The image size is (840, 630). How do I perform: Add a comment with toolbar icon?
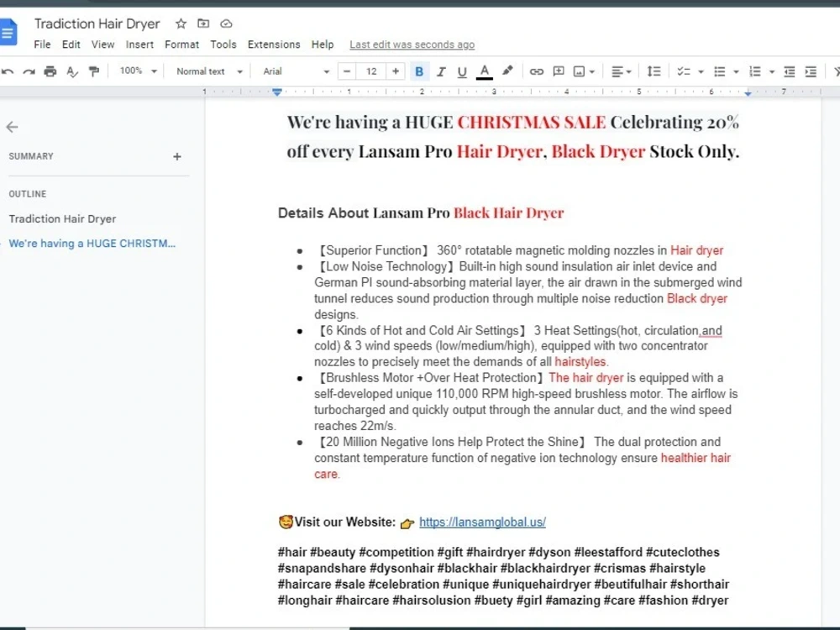click(559, 71)
